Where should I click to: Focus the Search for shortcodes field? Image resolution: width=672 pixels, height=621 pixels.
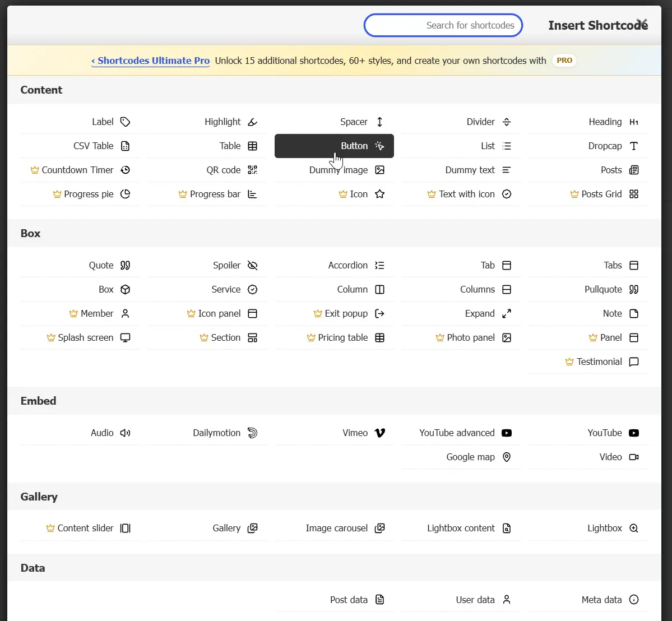[443, 25]
